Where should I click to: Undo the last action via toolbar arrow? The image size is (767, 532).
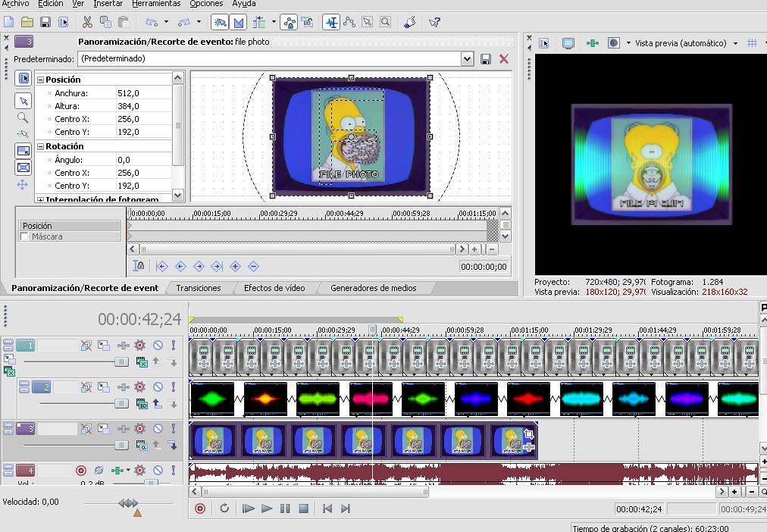pos(152,22)
